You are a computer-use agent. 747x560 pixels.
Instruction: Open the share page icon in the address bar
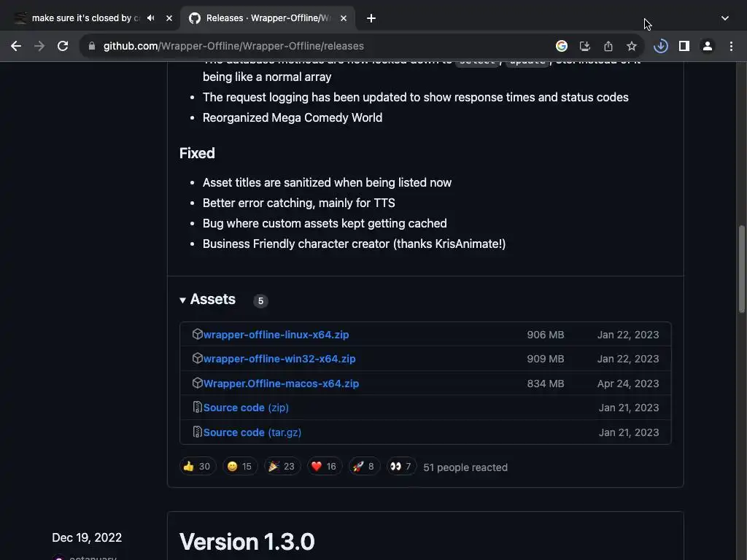click(x=608, y=46)
